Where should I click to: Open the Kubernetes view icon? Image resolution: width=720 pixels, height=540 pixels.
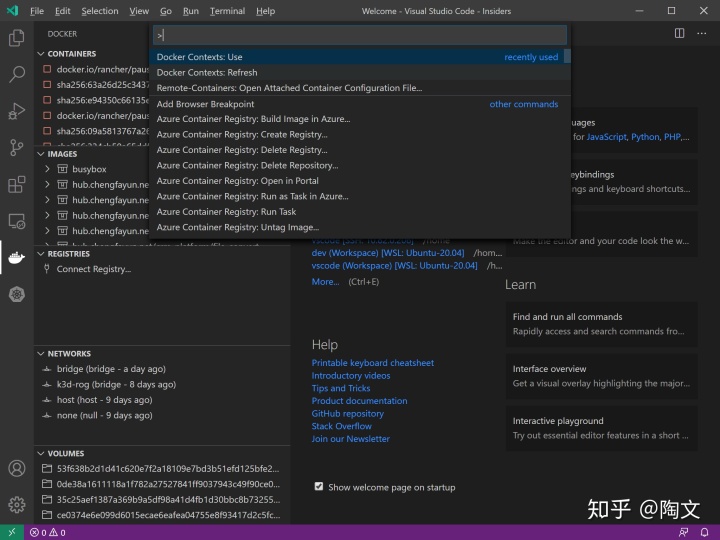[x=17, y=294]
